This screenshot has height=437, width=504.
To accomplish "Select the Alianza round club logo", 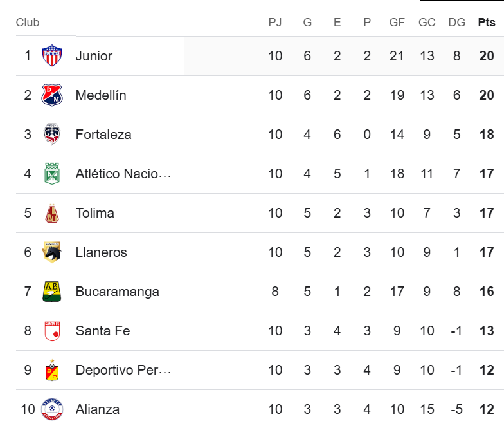I will click(51, 409).
